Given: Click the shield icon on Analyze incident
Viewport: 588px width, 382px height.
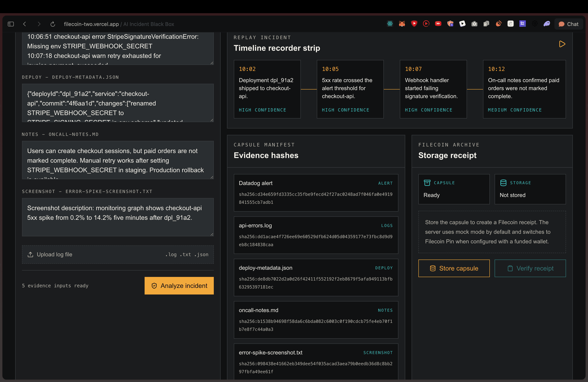Looking at the screenshot, I should (154, 286).
